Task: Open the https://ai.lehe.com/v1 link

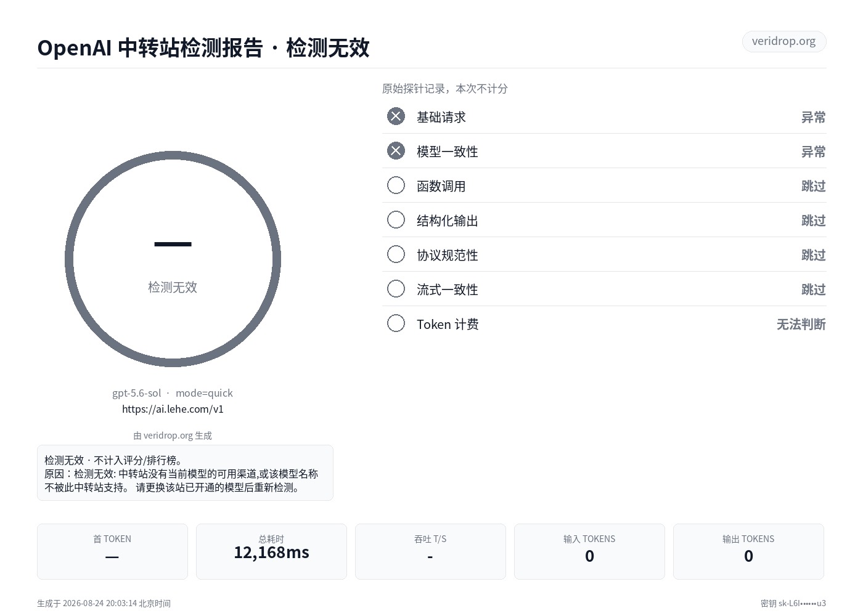Action: pos(173,409)
